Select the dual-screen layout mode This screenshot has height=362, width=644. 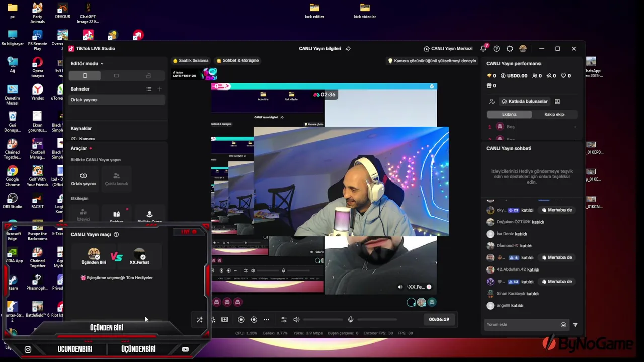click(x=148, y=76)
